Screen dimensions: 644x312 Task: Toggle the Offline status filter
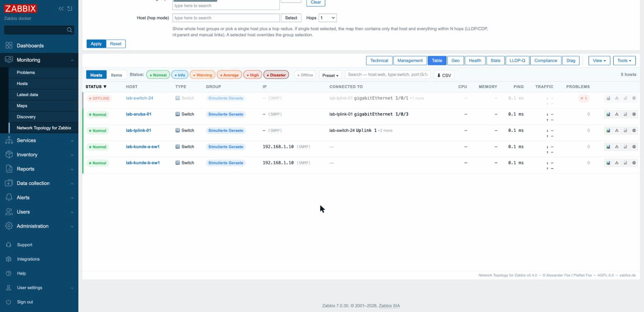coord(305,75)
